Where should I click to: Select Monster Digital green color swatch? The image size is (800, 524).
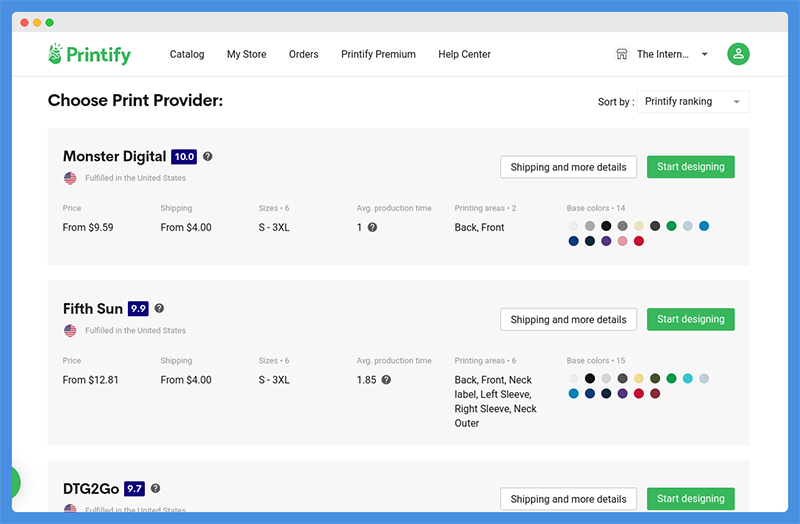[x=671, y=226]
